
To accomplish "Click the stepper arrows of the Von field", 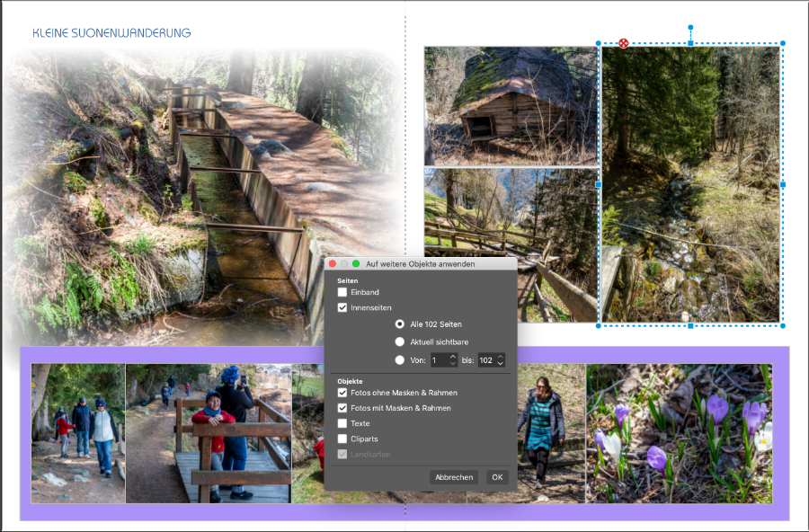I will [453, 359].
